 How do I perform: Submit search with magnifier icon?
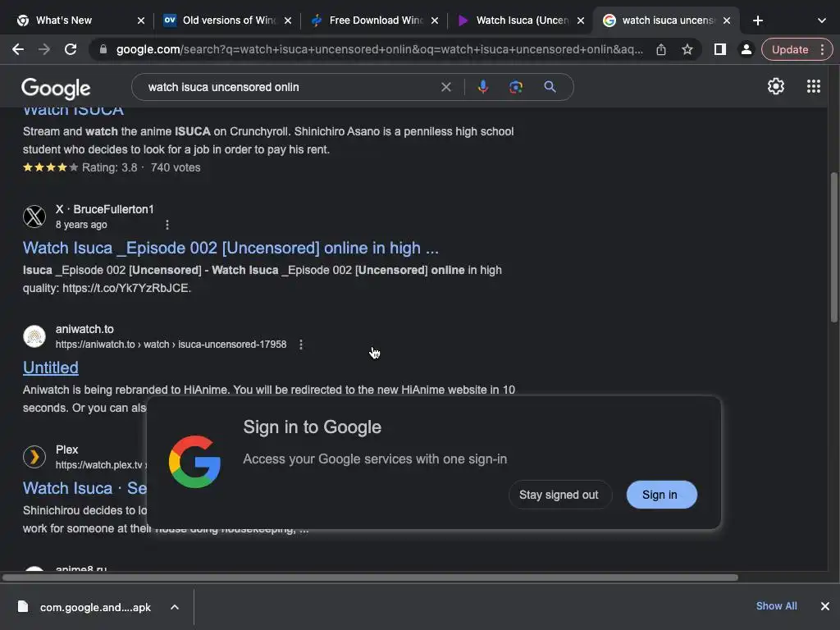coord(550,87)
